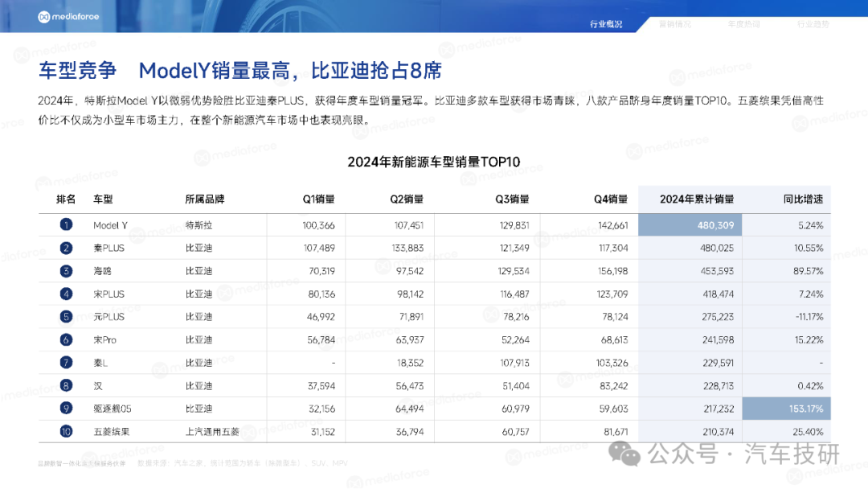Click the 同比增速 column header
The width and height of the screenshot is (868, 489).
tap(803, 199)
